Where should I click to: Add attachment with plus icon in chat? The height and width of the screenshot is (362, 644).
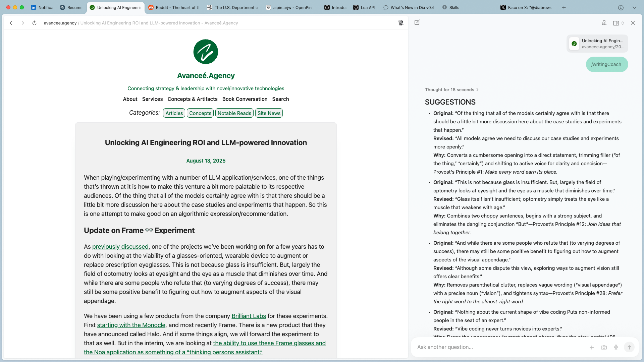pyautogui.click(x=592, y=348)
